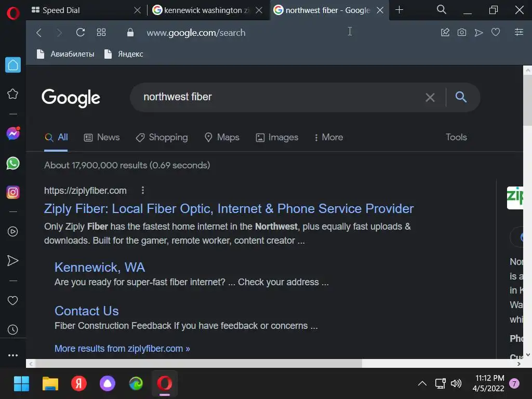The height and width of the screenshot is (399, 532).
Task: Open sidebar Bookmarks star
Action: 13,94
